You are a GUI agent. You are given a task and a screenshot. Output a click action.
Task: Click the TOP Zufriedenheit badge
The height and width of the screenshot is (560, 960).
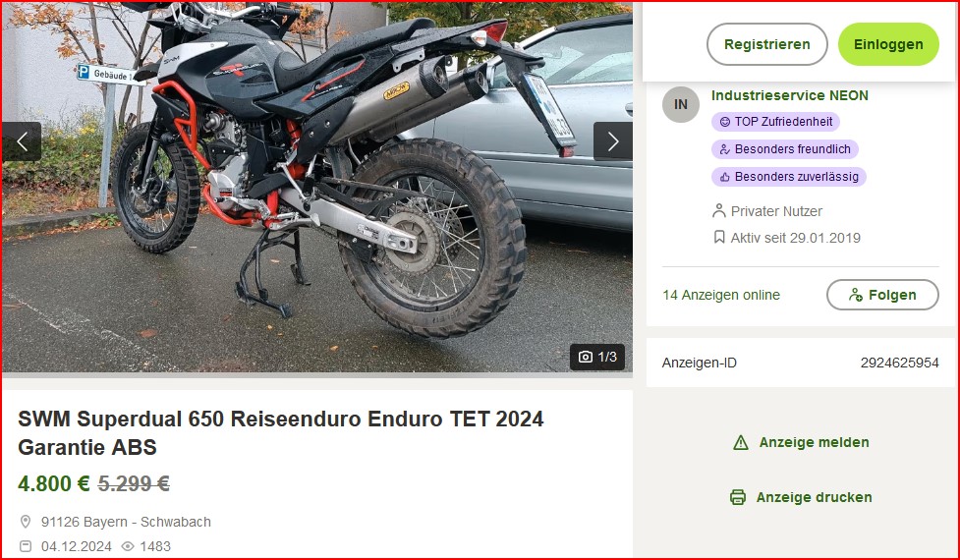(775, 122)
